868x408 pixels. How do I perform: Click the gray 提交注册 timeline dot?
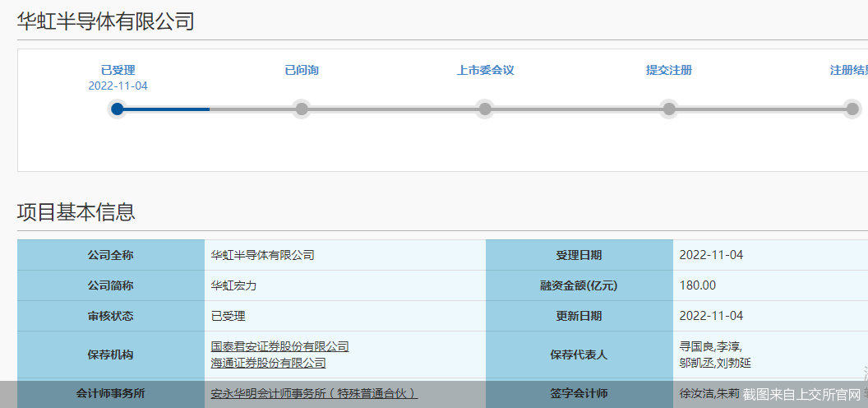669,109
